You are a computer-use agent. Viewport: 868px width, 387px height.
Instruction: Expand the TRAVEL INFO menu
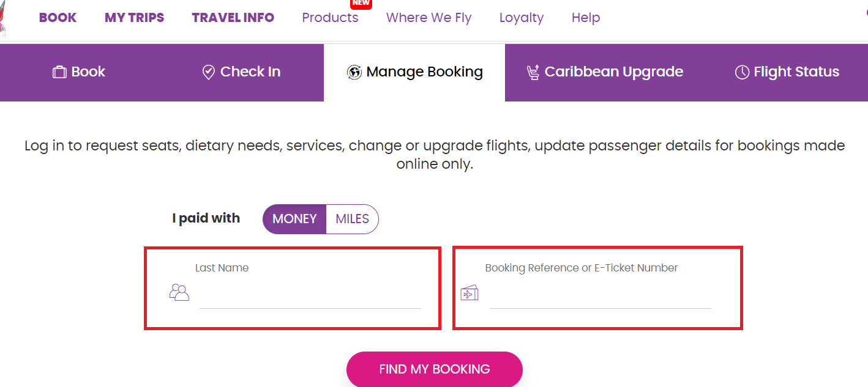[233, 18]
